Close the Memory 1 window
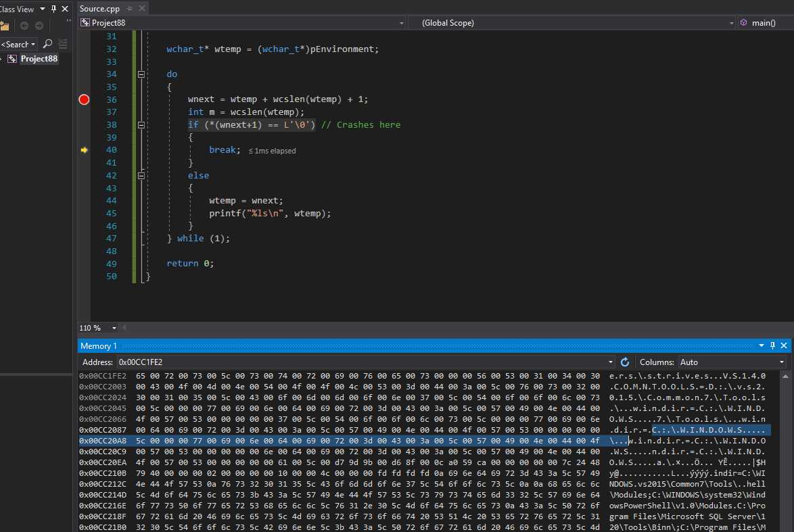The image size is (794, 532). pos(784,345)
